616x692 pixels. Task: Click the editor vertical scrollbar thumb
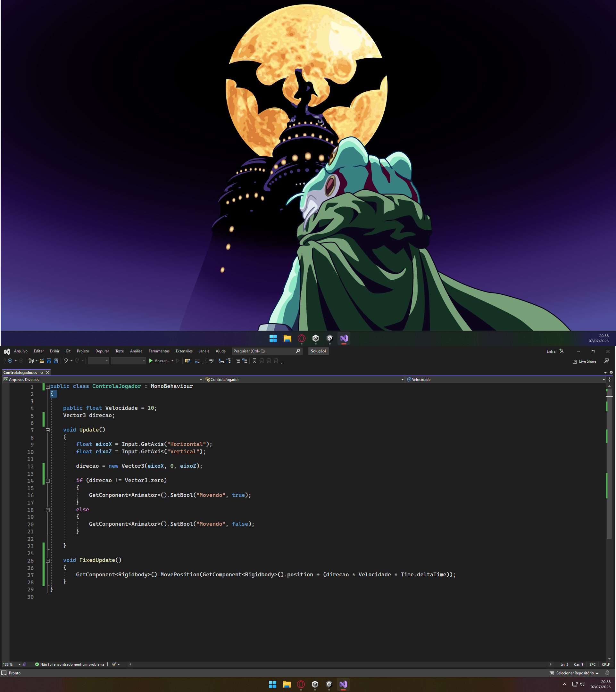pyautogui.click(x=609, y=464)
